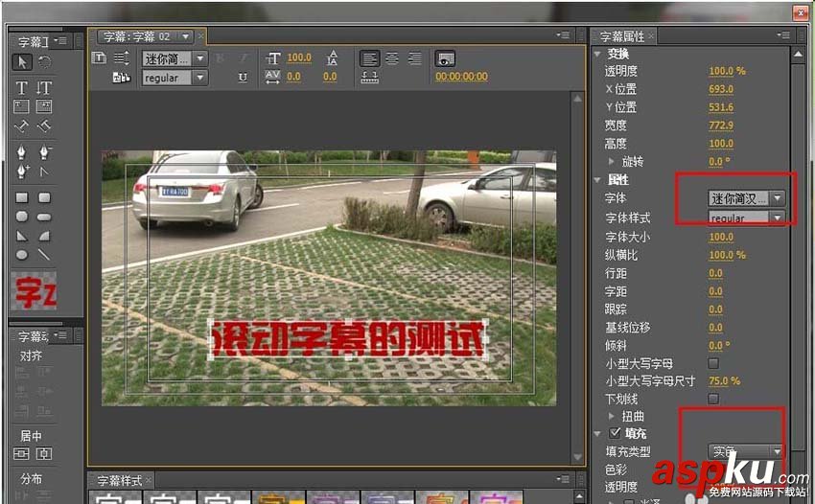Select the Rotation tool
This screenshot has width=815, height=504.
pyautogui.click(x=45, y=62)
